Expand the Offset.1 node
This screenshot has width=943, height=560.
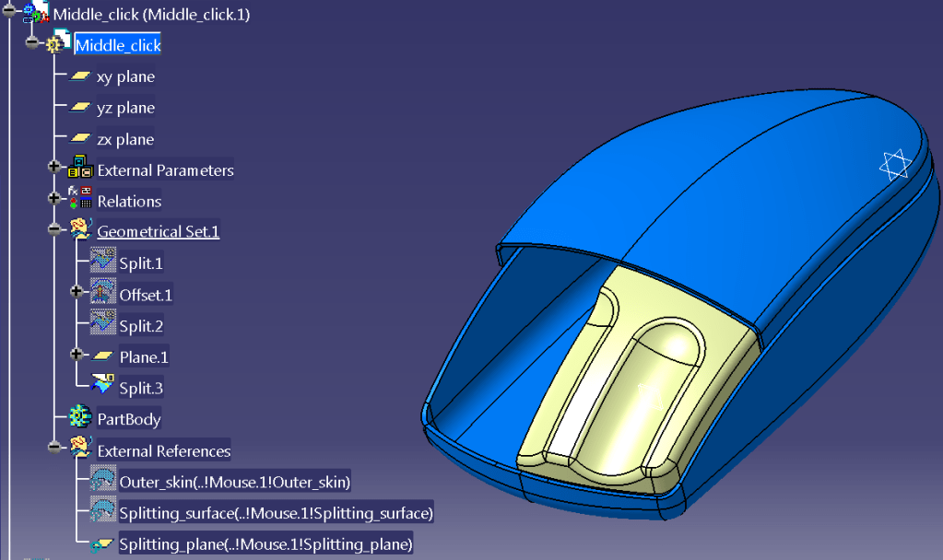pos(77,295)
